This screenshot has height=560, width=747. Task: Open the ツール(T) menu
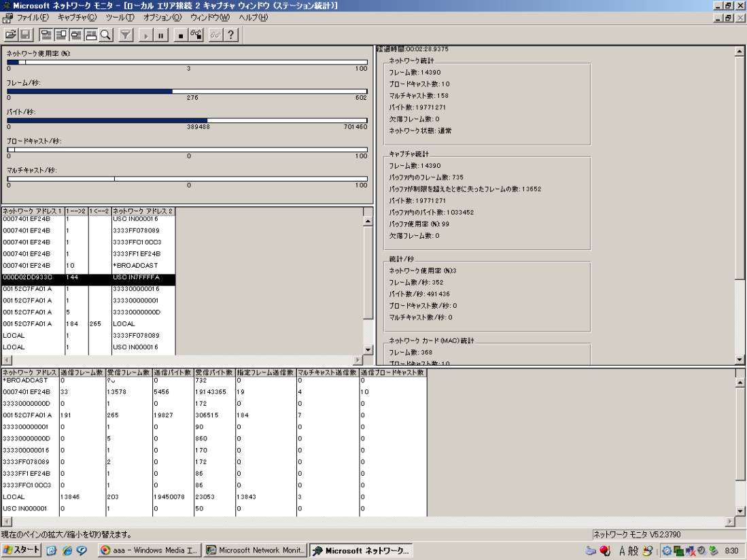[x=120, y=18]
